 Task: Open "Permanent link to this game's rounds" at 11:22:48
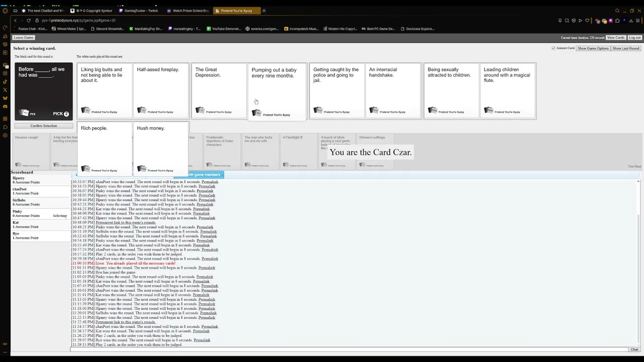pos(126,322)
